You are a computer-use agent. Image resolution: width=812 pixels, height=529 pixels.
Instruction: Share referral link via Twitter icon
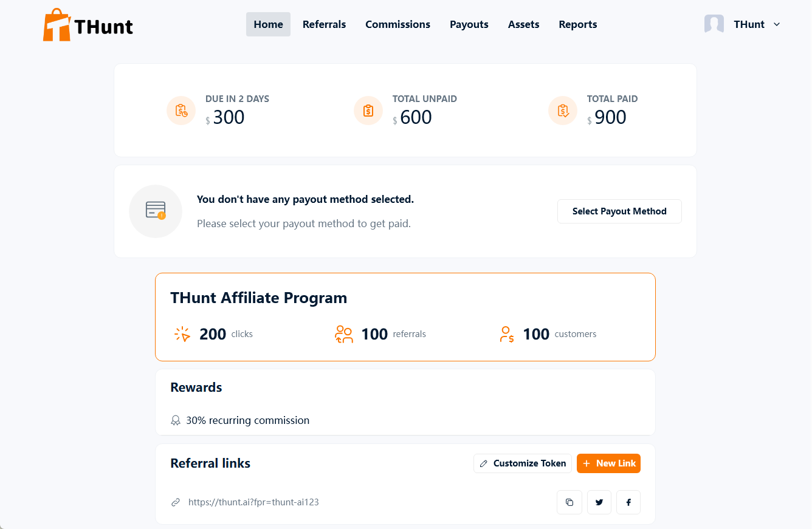coord(599,502)
